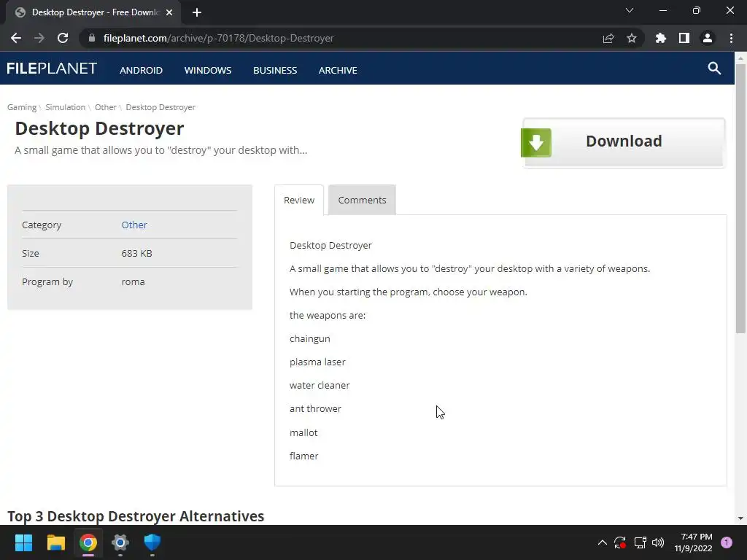The width and height of the screenshot is (747, 560).
Task: Open volume control tray icon
Action: point(658,542)
